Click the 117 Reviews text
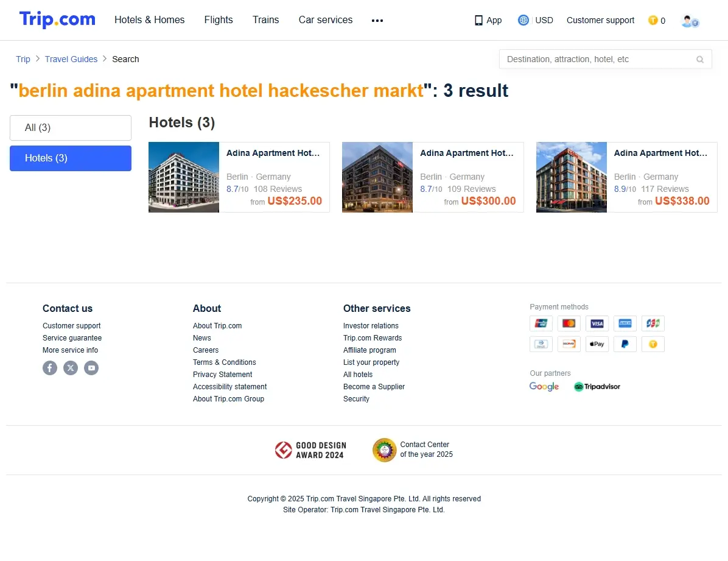Screen dimensions: 728x561 tap(665, 189)
